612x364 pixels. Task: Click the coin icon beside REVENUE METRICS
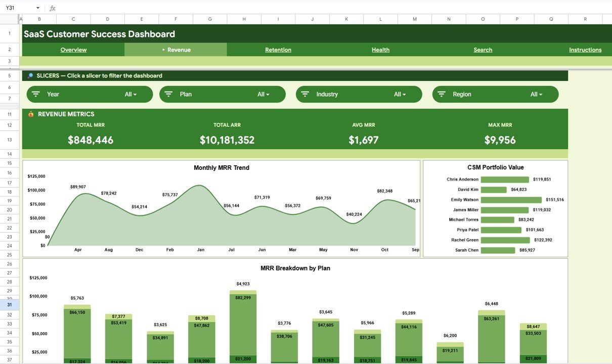30,114
